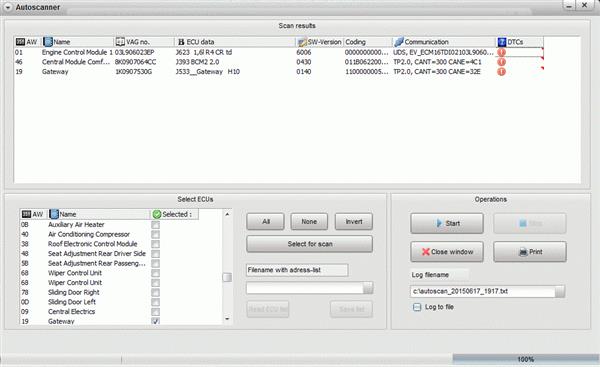This screenshot has width=600, height=367.
Task: Start the autoscan
Action: point(447,223)
